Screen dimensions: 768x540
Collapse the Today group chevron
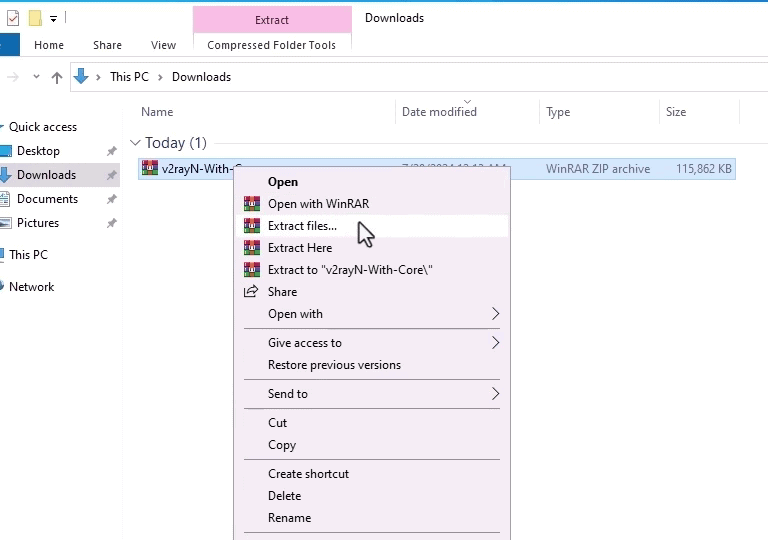(135, 143)
